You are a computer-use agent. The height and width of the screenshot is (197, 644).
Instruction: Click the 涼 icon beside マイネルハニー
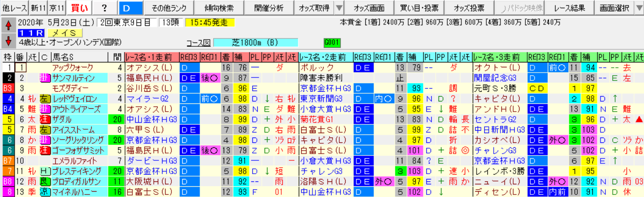pos(44,193)
